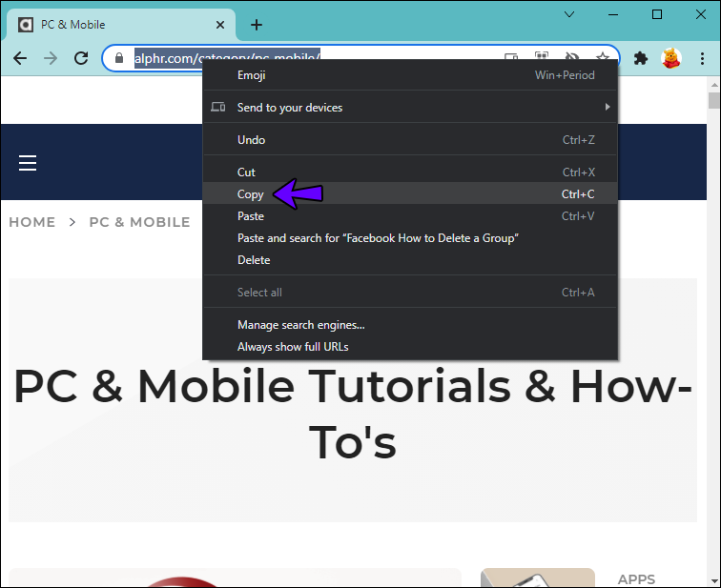
Task: Click the PC & MOBILE breadcrumb link
Action: (x=140, y=222)
